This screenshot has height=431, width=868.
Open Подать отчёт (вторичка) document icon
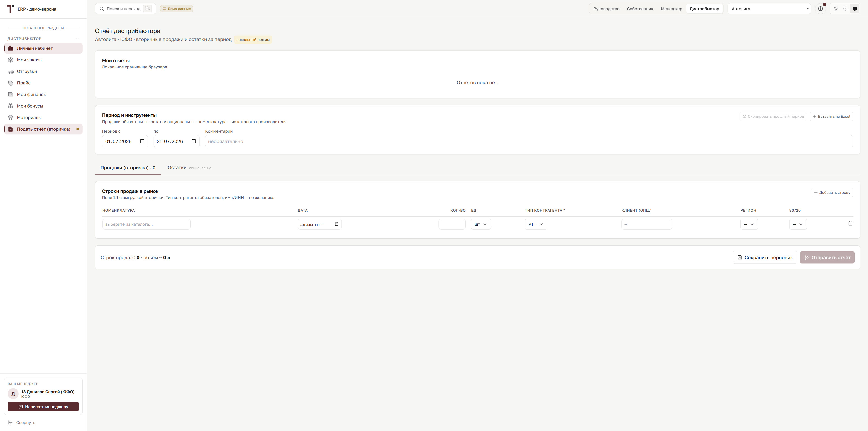(x=10, y=129)
